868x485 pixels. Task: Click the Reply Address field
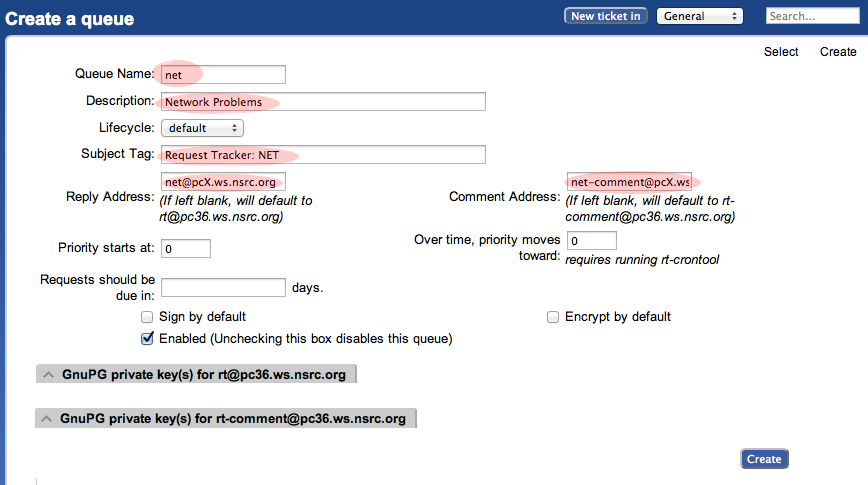[x=223, y=181]
